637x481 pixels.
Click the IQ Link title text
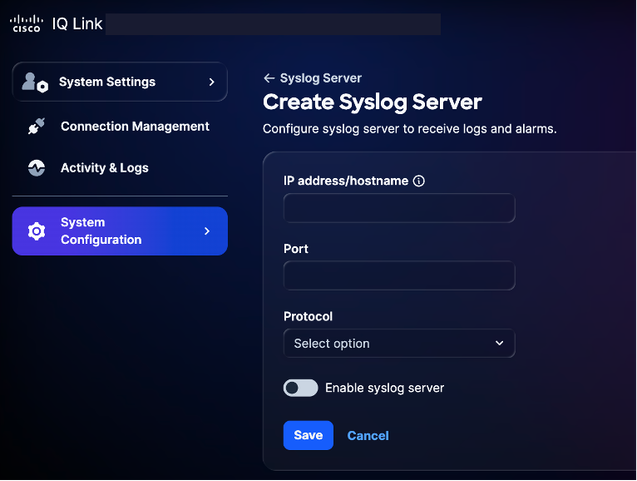pos(77,24)
